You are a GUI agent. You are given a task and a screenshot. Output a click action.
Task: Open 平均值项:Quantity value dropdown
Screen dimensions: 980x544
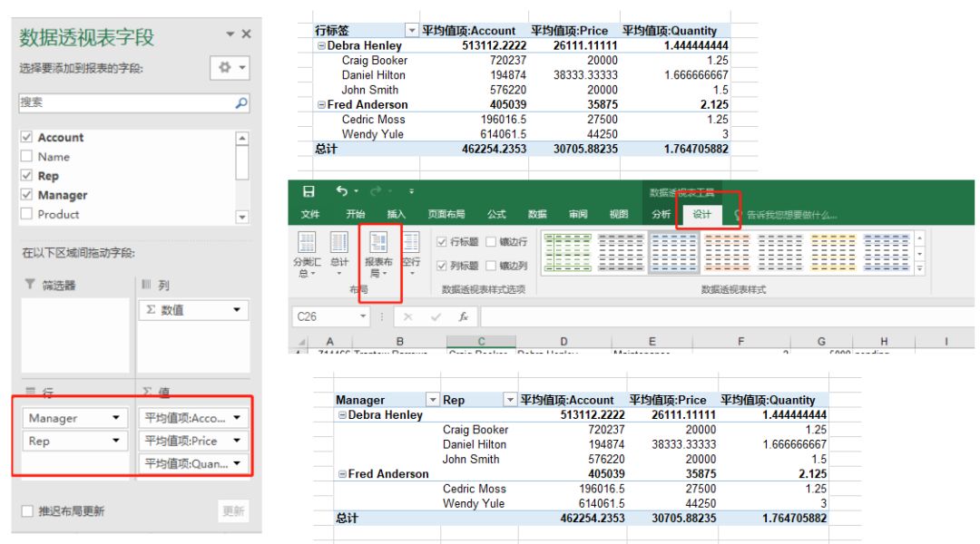(x=237, y=463)
